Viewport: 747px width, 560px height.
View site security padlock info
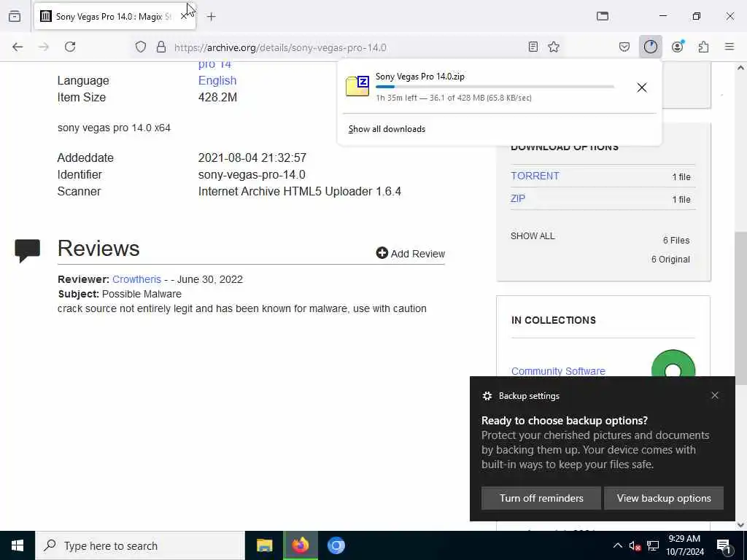click(x=161, y=47)
